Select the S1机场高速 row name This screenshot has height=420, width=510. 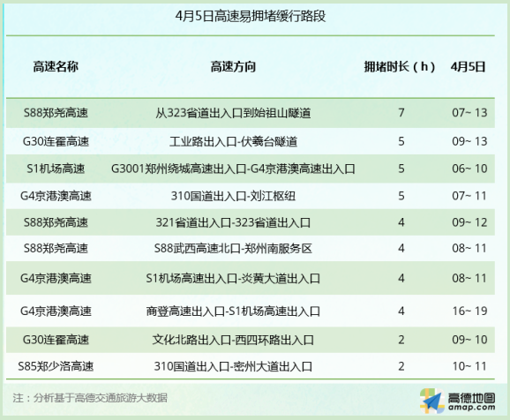point(56,169)
